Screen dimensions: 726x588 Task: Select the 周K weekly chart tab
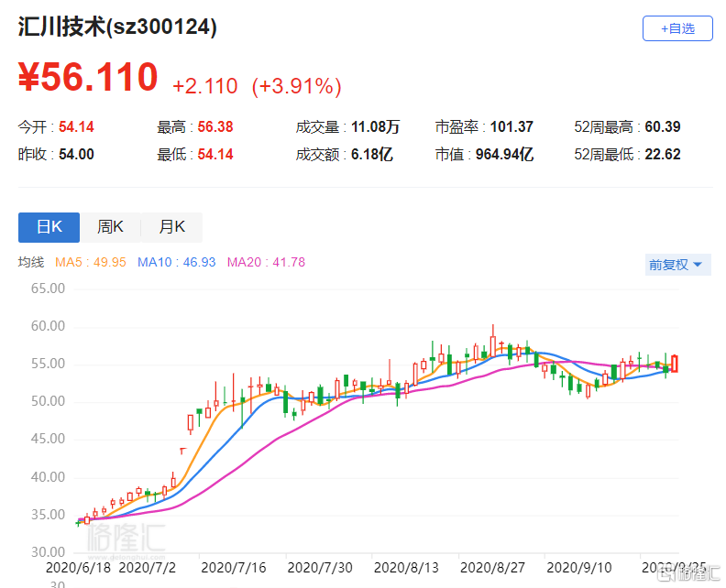point(111,227)
